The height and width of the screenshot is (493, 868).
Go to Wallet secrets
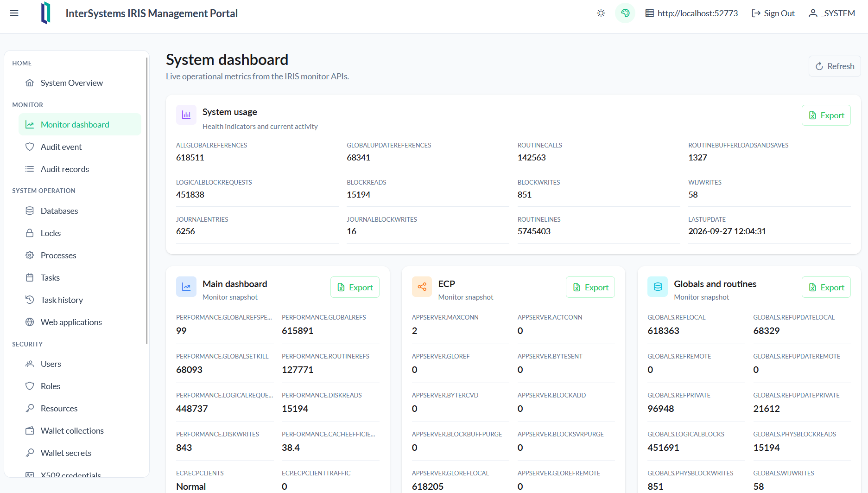(80, 453)
